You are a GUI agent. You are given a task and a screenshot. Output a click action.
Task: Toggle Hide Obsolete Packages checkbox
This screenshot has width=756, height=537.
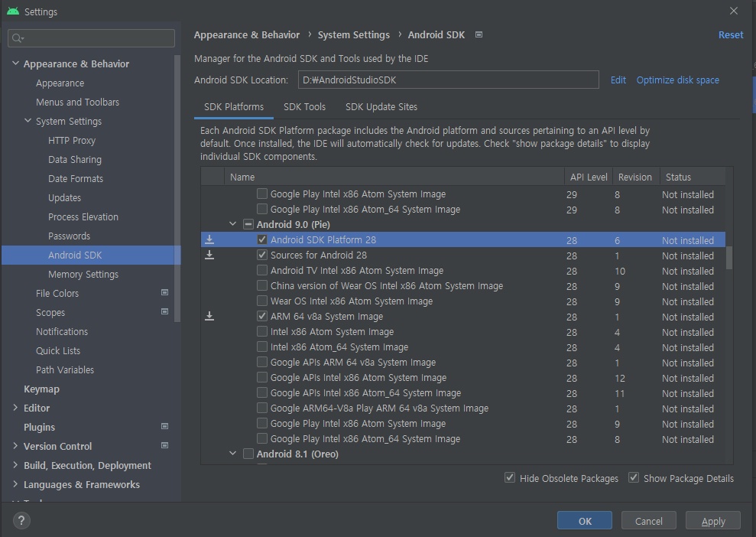coord(509,477)
